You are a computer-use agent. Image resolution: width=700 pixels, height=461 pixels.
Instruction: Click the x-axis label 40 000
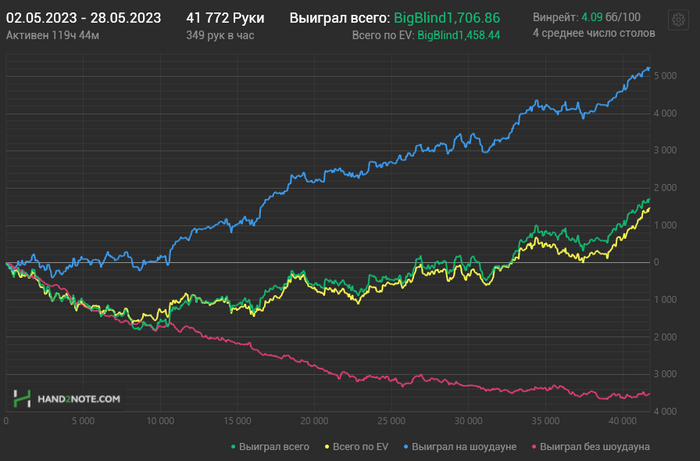pos(622,421)
